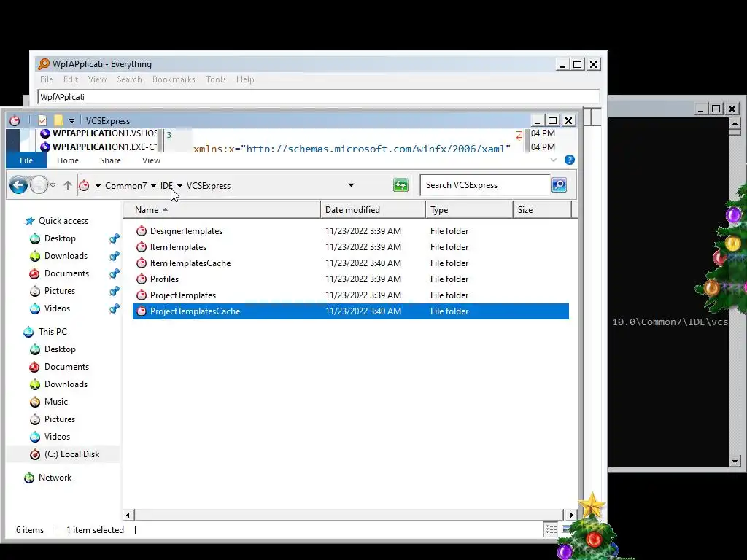Select Music under This PC
This screenshot has width=747, height=560.
click(55, 402)
